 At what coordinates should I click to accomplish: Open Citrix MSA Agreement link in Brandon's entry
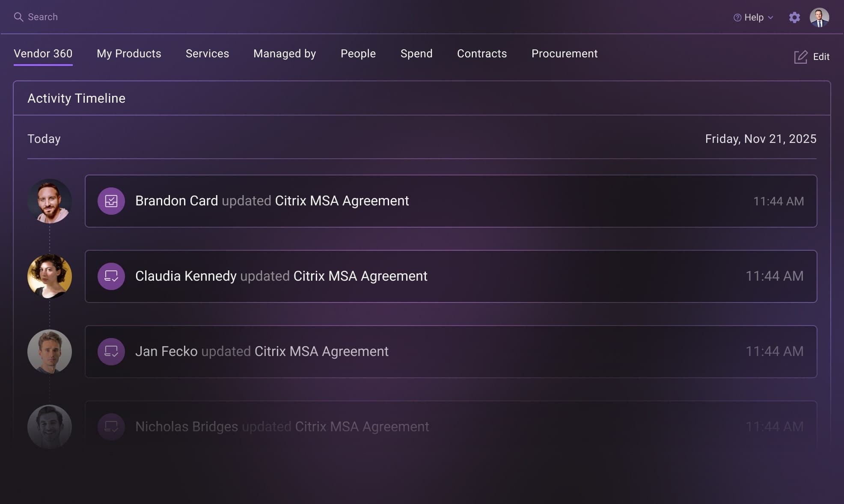point(342,201)
